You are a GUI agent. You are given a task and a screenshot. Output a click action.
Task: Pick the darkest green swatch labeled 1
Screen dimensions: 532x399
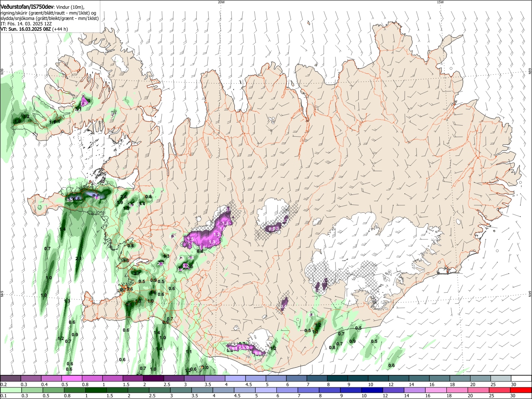pyautogui.click(x=96, y=390)
